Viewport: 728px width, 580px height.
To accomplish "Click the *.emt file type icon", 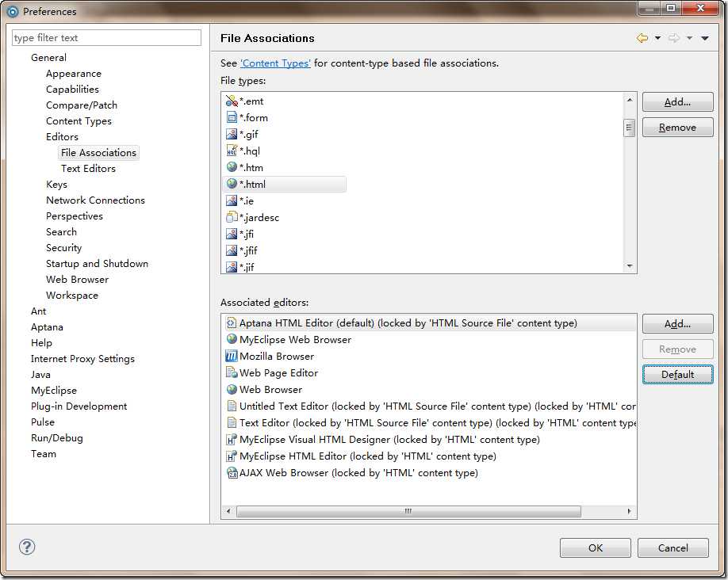I will click(232, 101).
